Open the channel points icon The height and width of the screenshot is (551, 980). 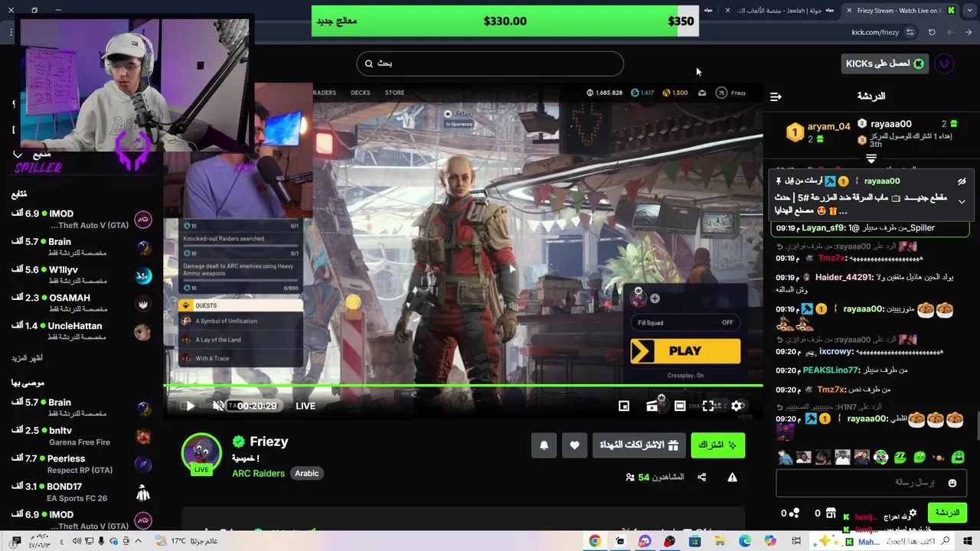(x=794, y=513)
